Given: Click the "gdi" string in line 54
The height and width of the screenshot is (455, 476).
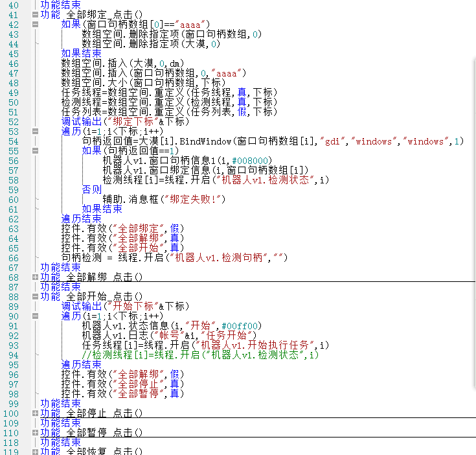Looking at the screenshot, I should [332, 141].
